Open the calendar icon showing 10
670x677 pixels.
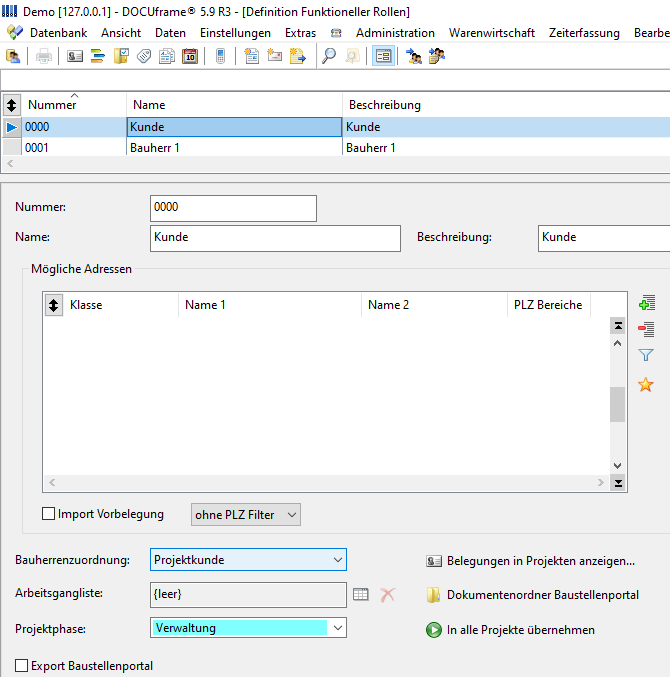point(190,56)
